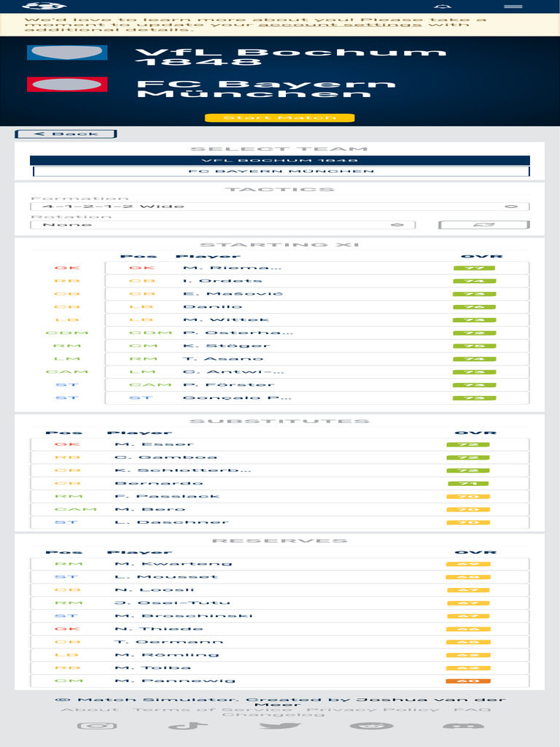Viewport: 560px width, 747px height.
Task: Click the FC Bayern München team badge
Action: tap(66, 85)
